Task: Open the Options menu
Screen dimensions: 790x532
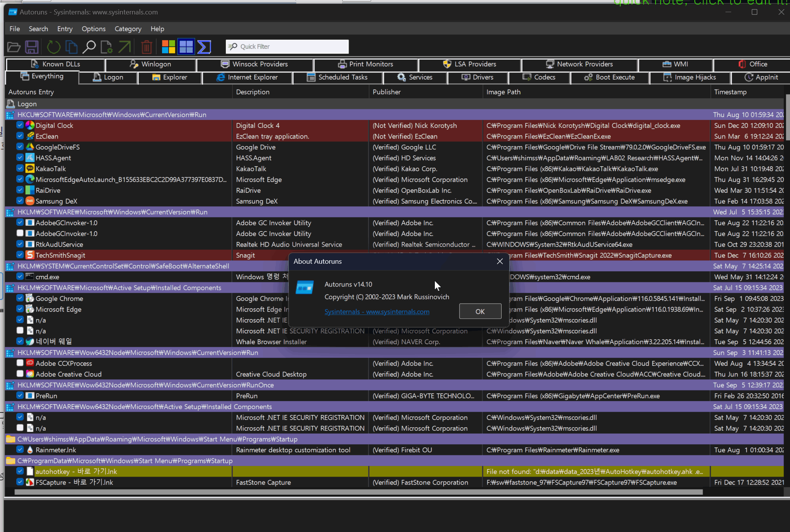Action: click(x=94, y=29)
